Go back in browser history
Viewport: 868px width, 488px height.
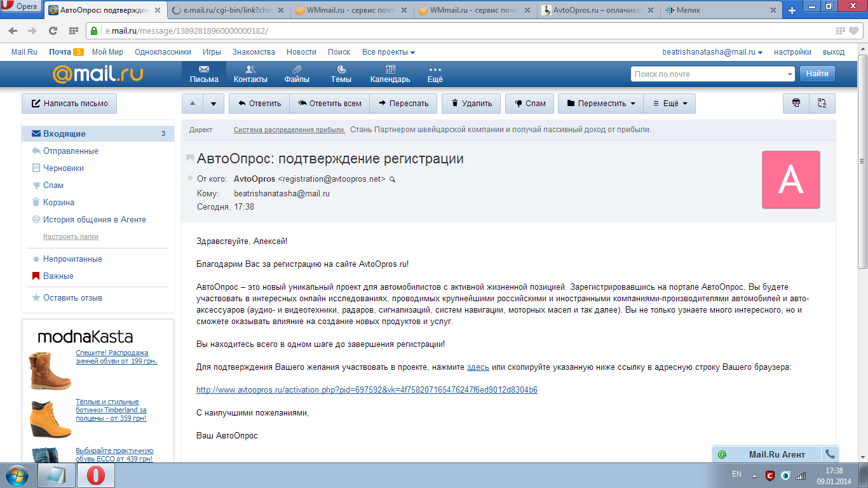pyautogui.click(x=14, y=30)
